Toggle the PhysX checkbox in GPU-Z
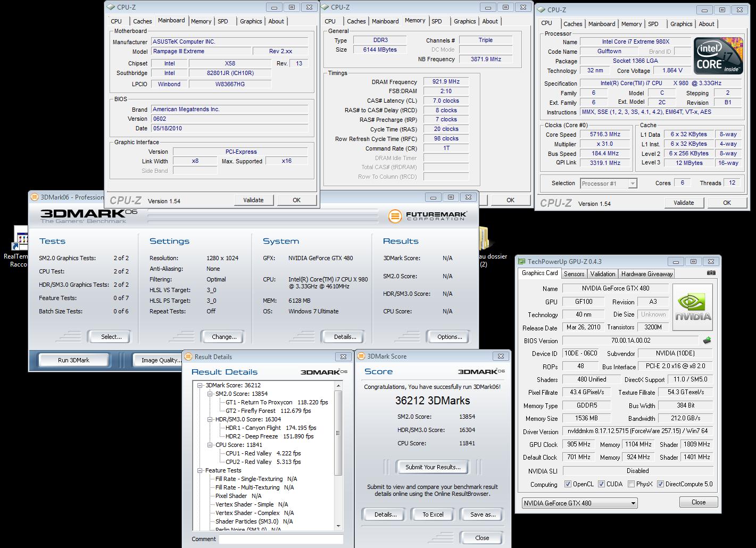 pyautogui.click(x=631, y=484)
